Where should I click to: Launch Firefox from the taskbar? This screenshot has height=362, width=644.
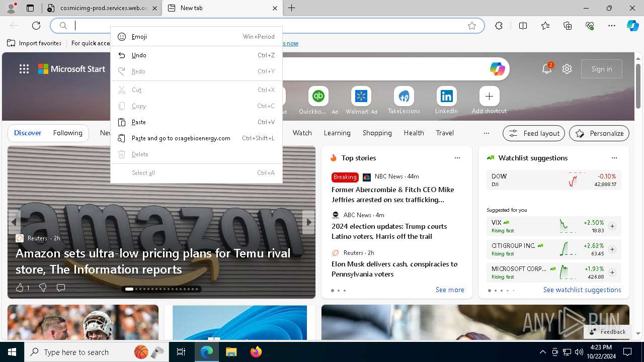256,352
